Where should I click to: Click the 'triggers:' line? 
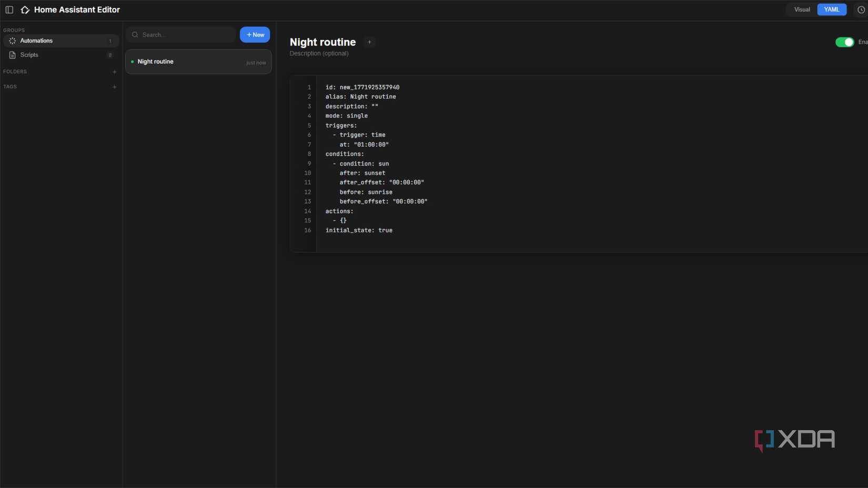click(x=341, y=126)
